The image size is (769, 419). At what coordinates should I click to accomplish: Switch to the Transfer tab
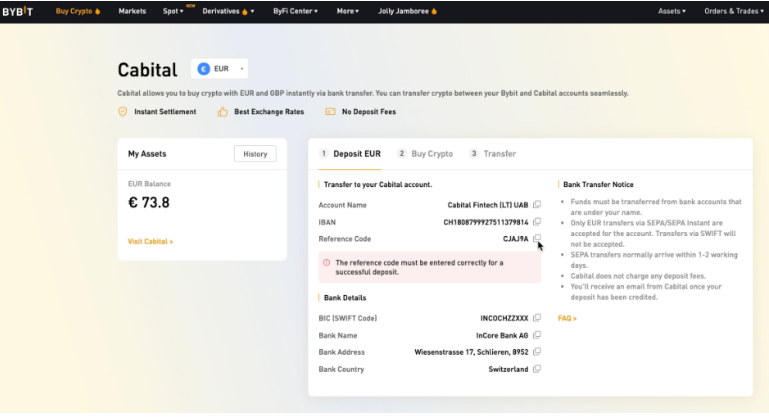tap(492, 154)
